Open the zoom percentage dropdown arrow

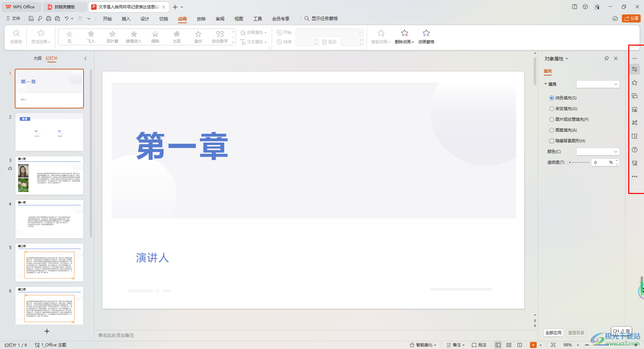578,345
